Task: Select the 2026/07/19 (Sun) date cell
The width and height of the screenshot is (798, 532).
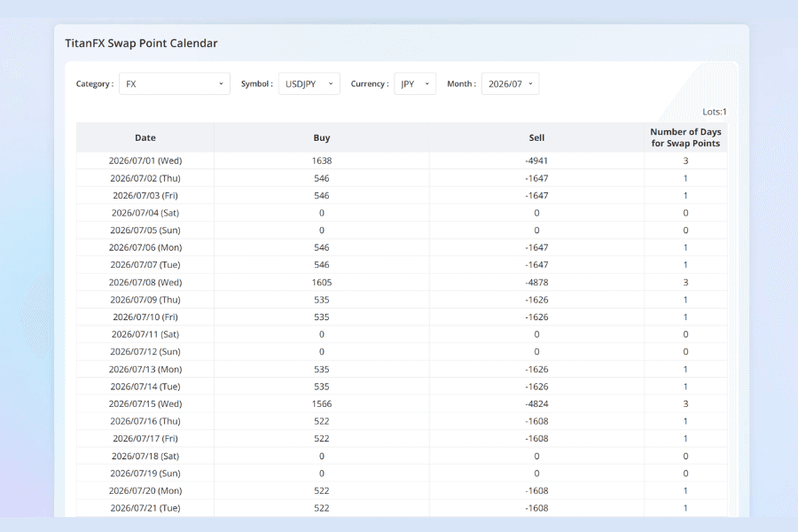Action: click(x=145, y=473)
